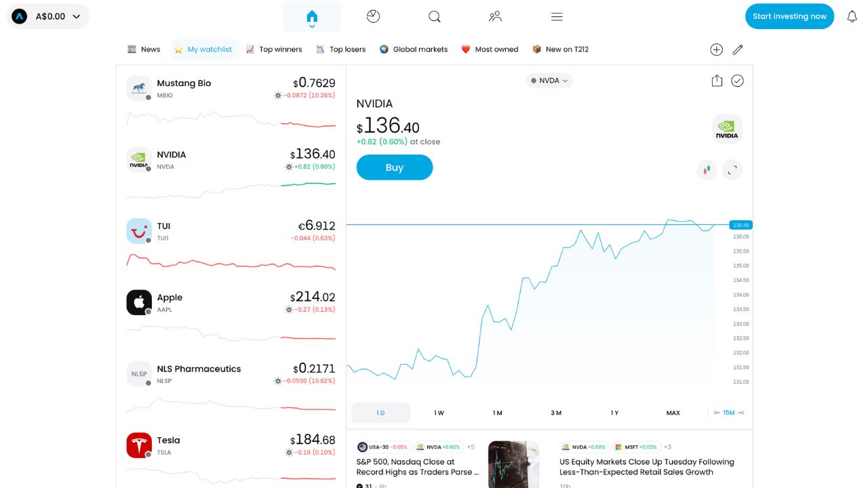Select Tesla in the watchlist
868x488 pixels.
(x=231, y=445)
